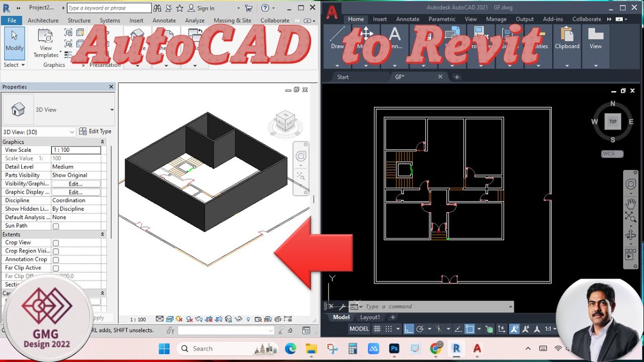Viewport: 644px width, 362px height.
Task: Click the MODEL button in AutoCAD status bar
Action: [359, 329]
